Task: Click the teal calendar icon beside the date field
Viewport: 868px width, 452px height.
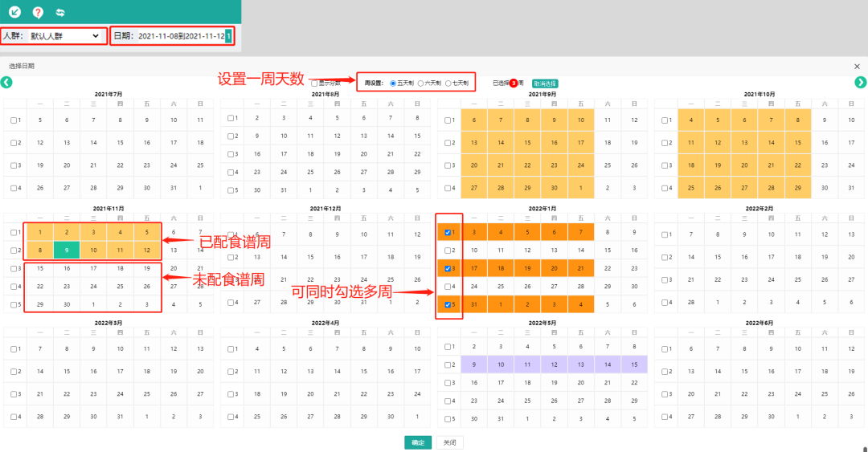Action: [x=228, y=36]
